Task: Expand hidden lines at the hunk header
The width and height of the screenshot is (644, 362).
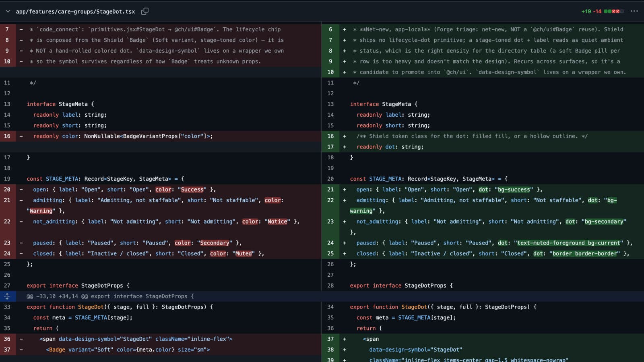Action: tap(7, 296)
